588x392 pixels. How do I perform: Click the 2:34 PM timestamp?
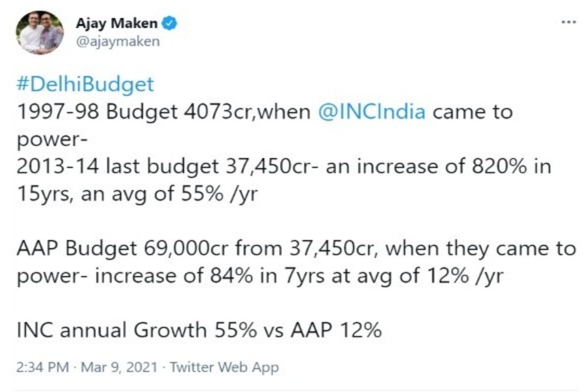pyautogui.click(x=43, y=367)
